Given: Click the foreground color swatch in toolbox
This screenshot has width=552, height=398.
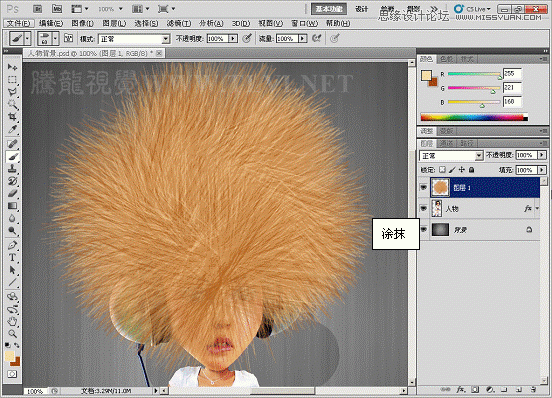Looking at the screenshot, I should point(9,356).
